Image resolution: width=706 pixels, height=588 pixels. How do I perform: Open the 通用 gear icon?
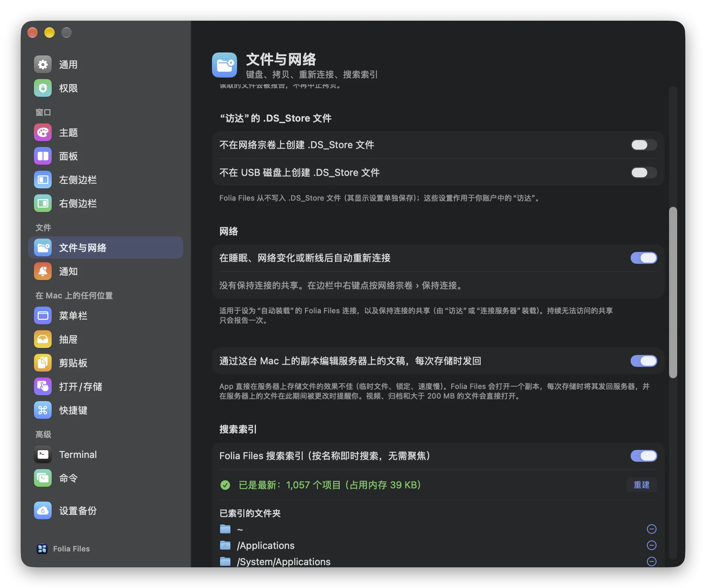click(43, 65)
